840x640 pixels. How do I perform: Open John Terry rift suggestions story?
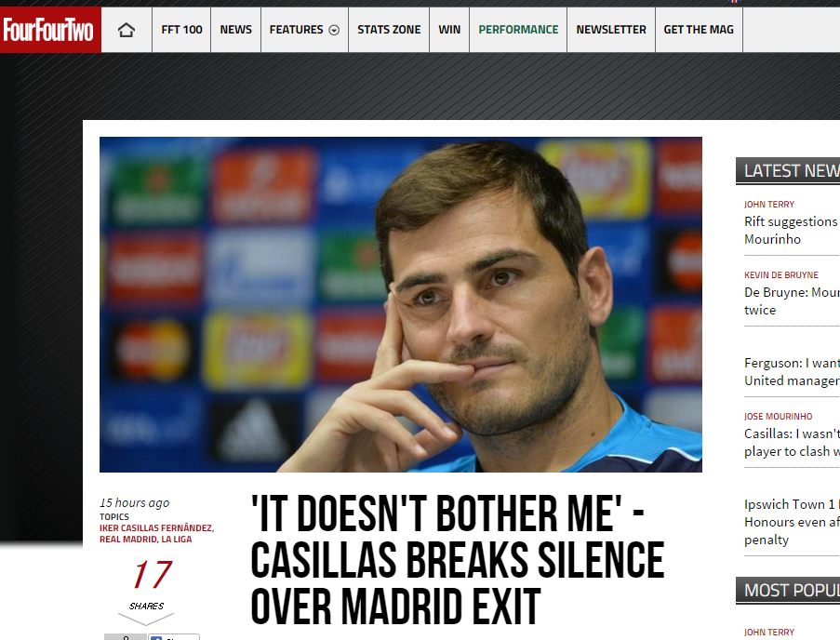tap(792, 231)
